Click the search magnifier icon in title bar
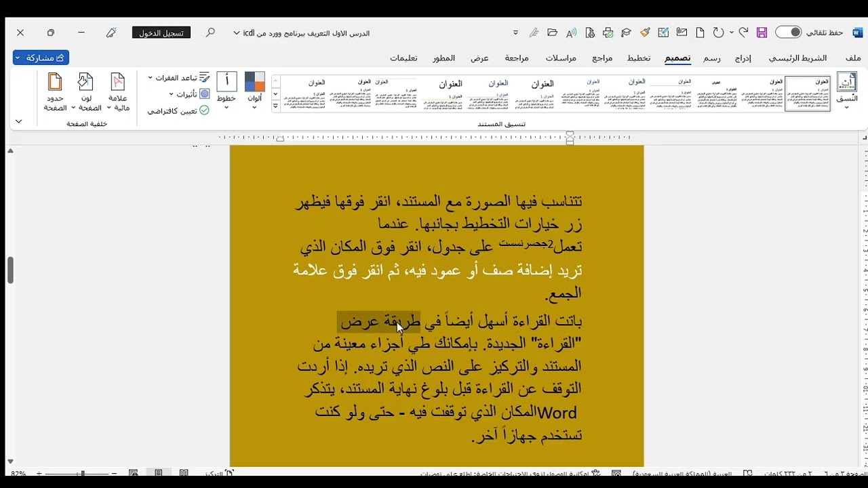The height and width of the screenshot is (488, 868). [x=211, y=33]
